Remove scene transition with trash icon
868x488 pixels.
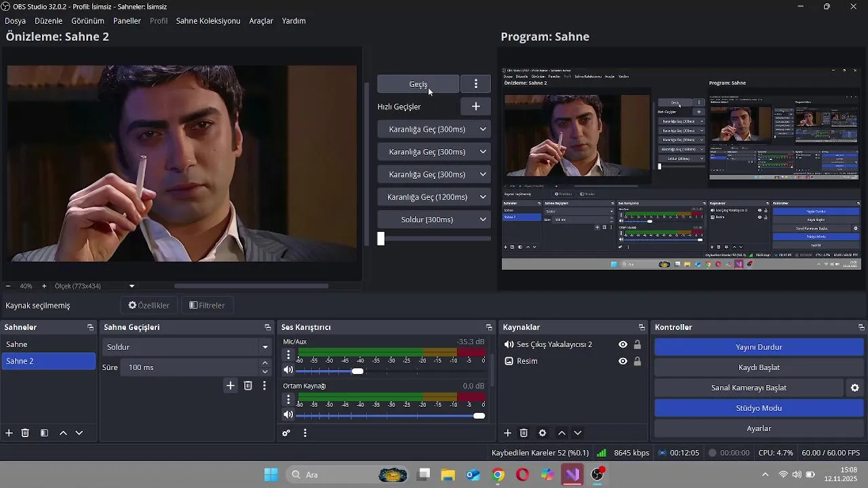pyautogui.click(x=248, y=386)
